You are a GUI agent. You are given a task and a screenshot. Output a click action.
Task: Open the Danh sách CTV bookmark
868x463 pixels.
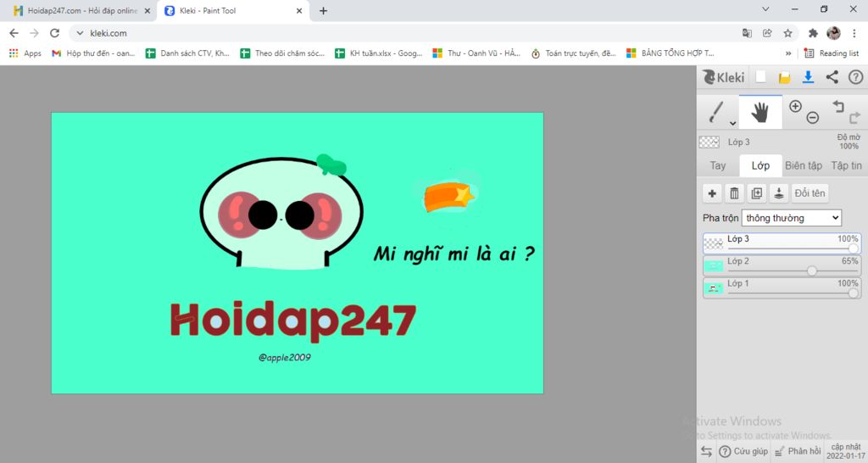coord(187,53)
